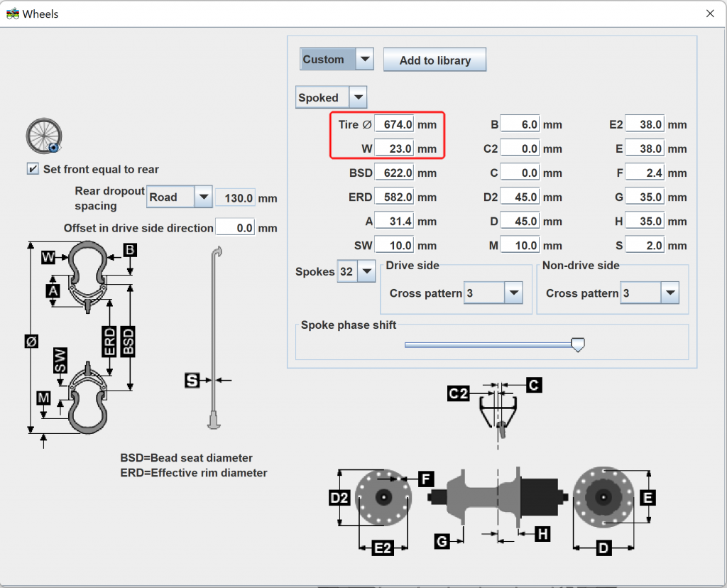Click the B 6.0 field
Image resolution: width=727 pixels, height=588 pixels.
click(520, 124)
